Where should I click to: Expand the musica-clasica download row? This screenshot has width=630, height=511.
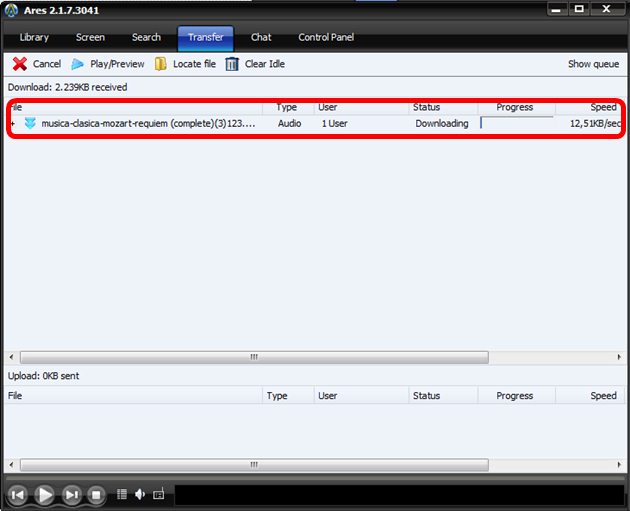click(x=12, y=123)
